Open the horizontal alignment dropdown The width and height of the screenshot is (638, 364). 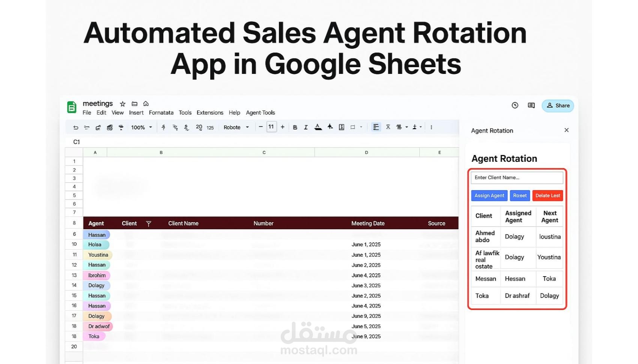[x=376, y=127]
